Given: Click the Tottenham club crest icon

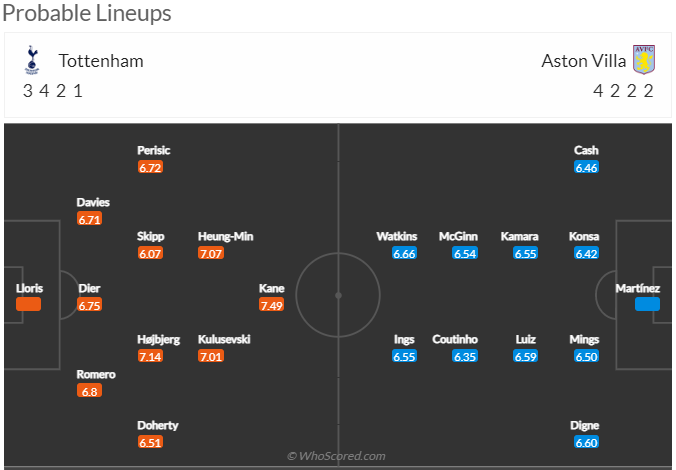Looking at the screenshot, I should pyautogui.click(x=31, y=60).
